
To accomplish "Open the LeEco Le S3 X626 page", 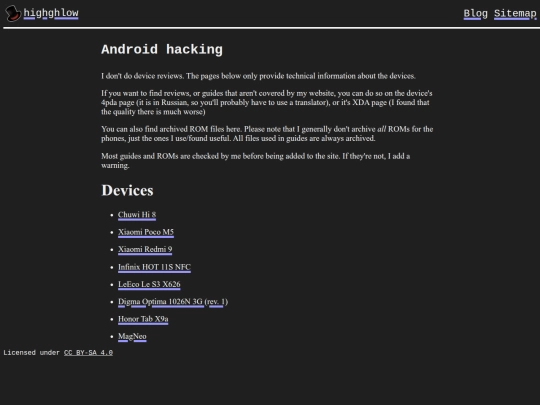I will click(149, 284).
